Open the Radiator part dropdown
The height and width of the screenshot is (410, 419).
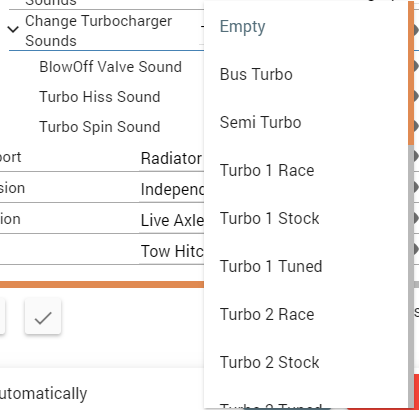pos(172,158)
